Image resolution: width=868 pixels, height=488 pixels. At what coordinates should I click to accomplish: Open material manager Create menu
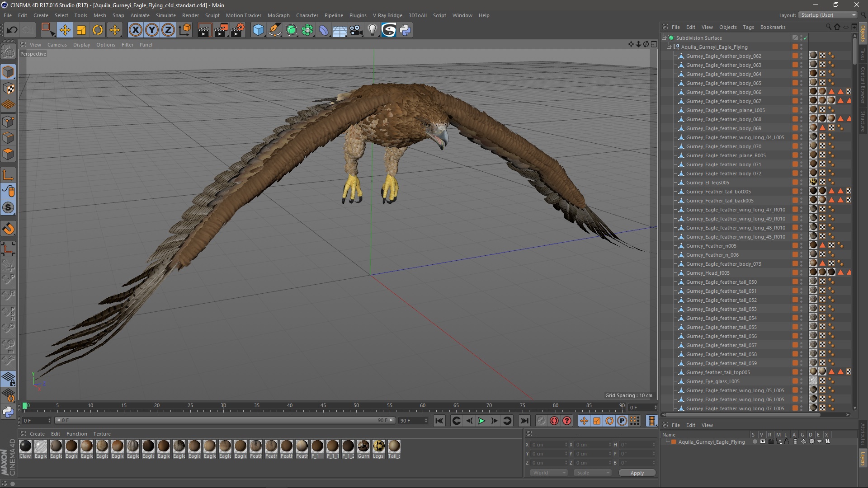pos(37,434)
